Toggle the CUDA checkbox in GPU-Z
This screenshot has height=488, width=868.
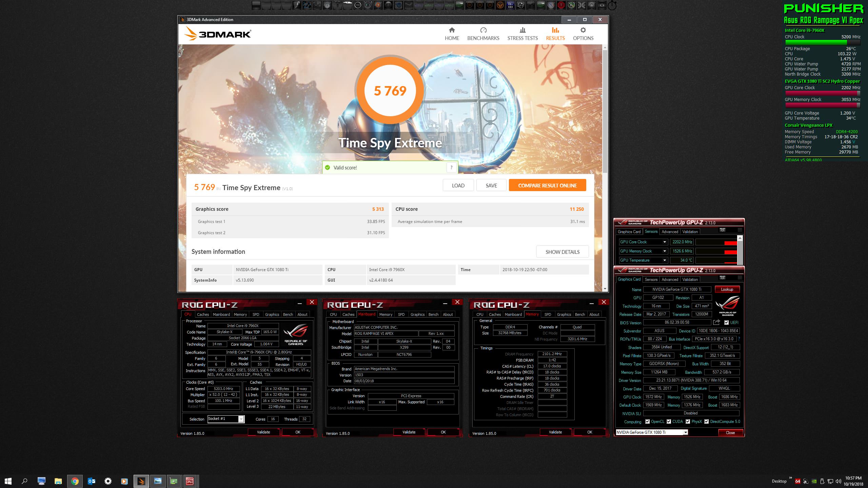click(x=669, y=422)
